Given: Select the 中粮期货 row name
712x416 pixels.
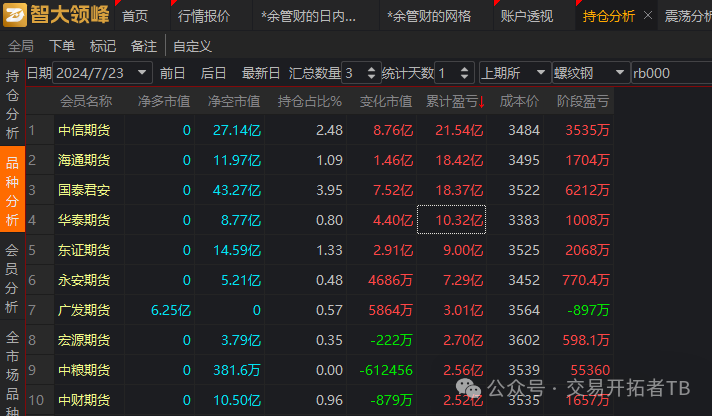Looking at the screenshot, I should coord(84,370).
